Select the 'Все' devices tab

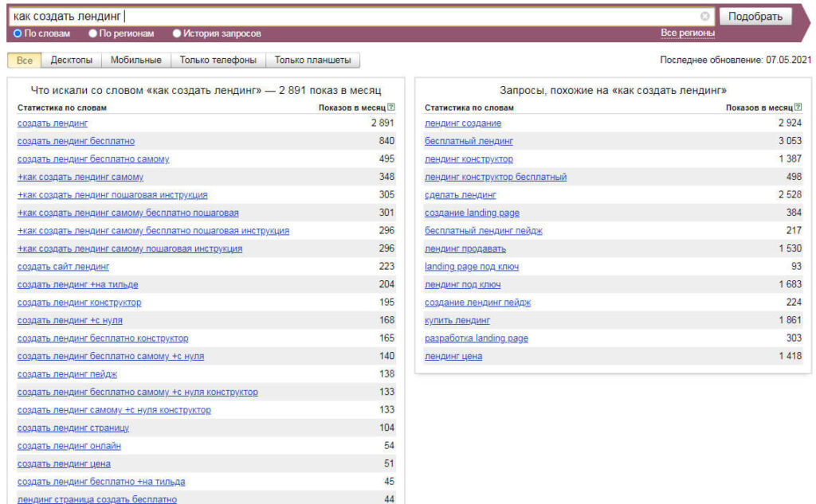(25, 61)
